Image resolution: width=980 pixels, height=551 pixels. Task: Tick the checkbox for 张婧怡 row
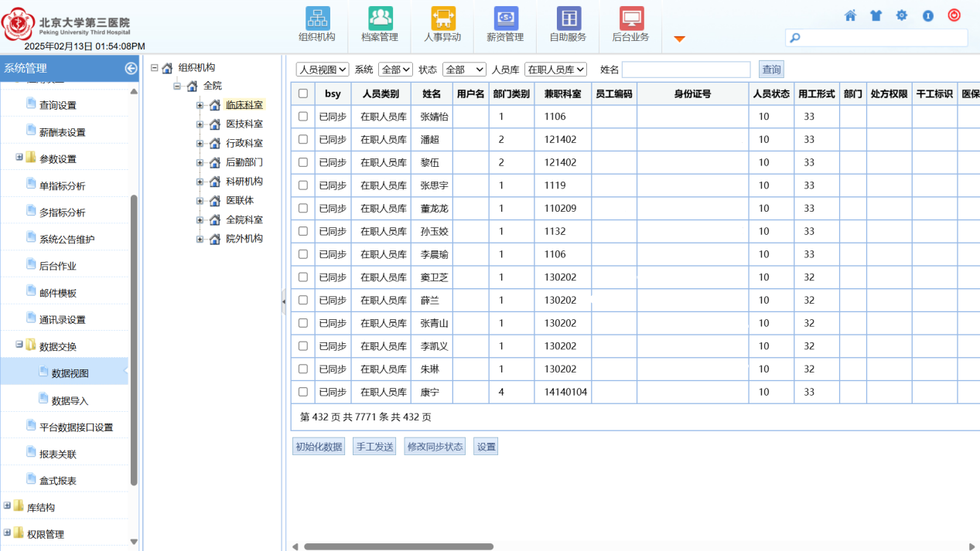pos(303,117)
